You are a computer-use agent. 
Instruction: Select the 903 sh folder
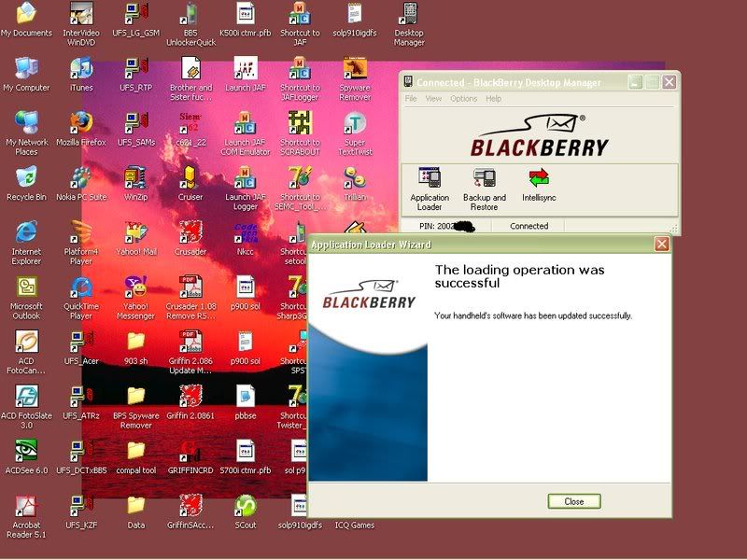pos(135,348)
